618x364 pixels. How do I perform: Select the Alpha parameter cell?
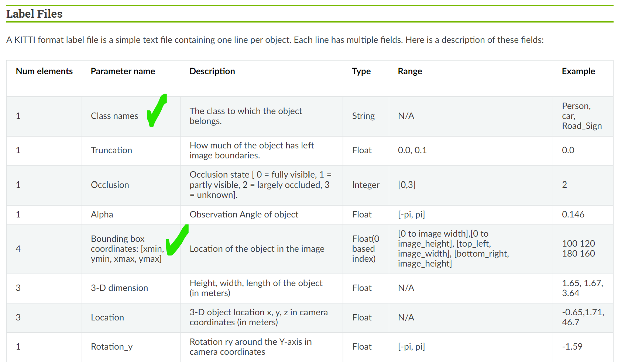pos(102,214)
